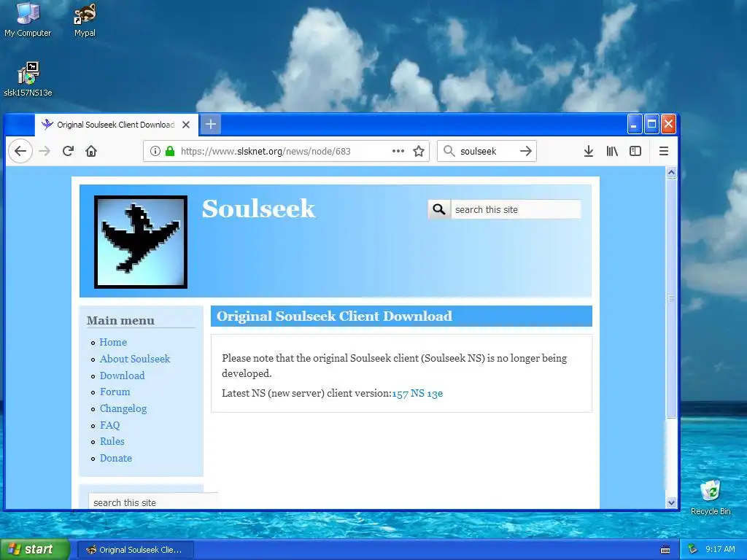Go to the Download page
The image size is (747, 560).
(122, 376)
